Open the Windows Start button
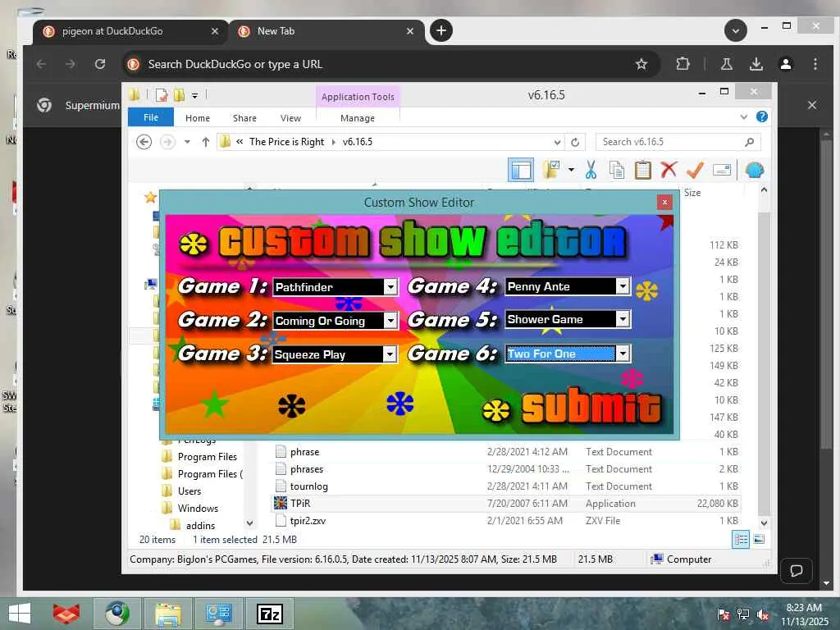The width and height of the screenshot is (840, 630). coord(20,614)
